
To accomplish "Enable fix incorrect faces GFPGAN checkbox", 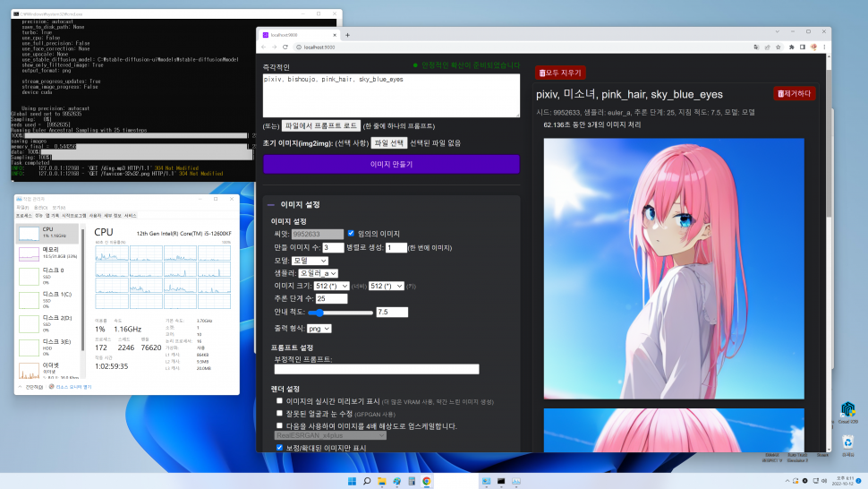I will pos(279,413).
